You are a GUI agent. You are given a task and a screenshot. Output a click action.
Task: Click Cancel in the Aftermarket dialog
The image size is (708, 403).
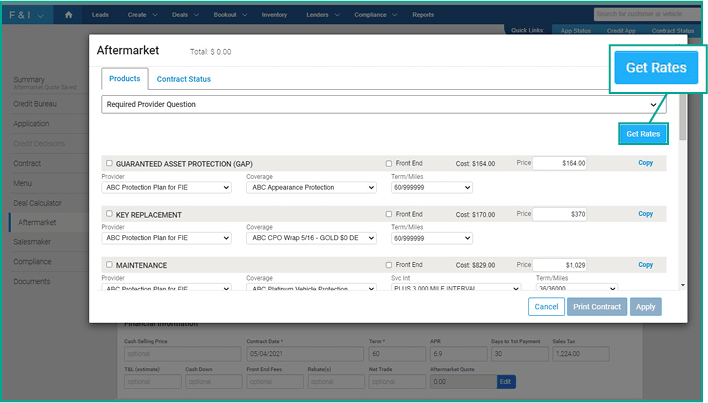(546, 306)
